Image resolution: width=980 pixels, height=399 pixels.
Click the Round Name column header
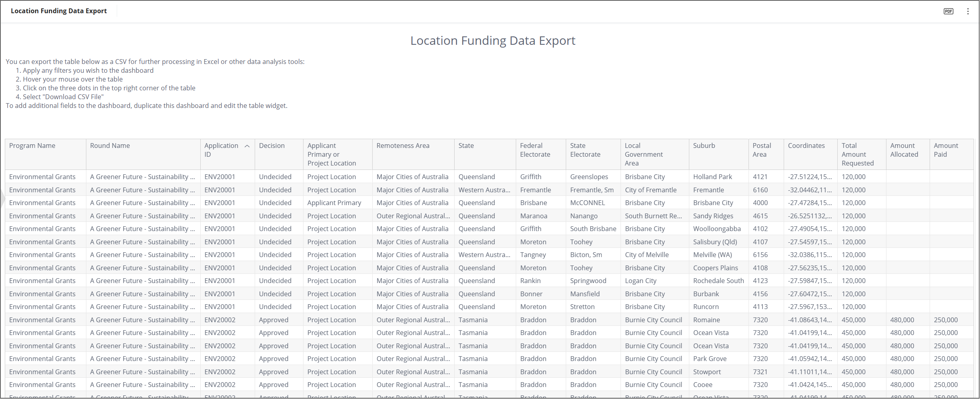[x=110, y=146]
